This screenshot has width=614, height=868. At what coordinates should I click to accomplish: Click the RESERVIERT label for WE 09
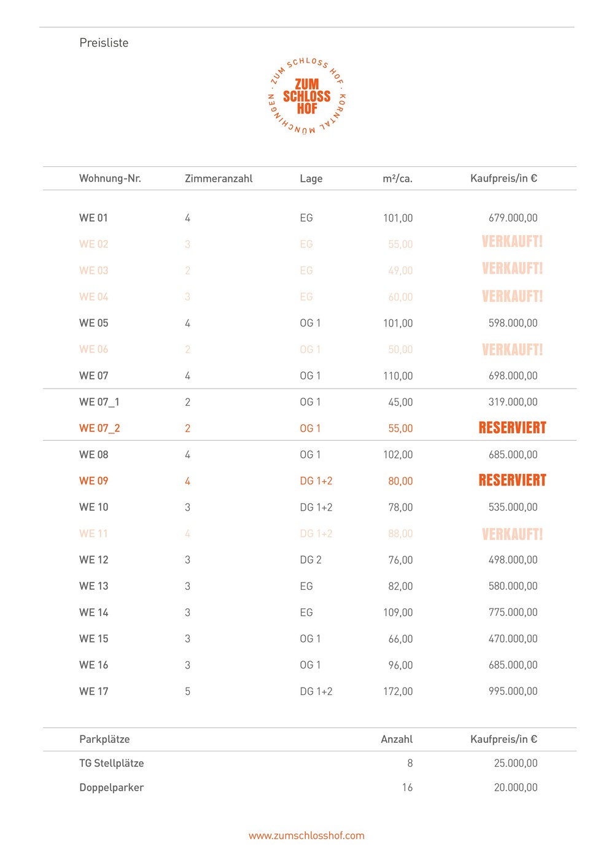[512, 480]
